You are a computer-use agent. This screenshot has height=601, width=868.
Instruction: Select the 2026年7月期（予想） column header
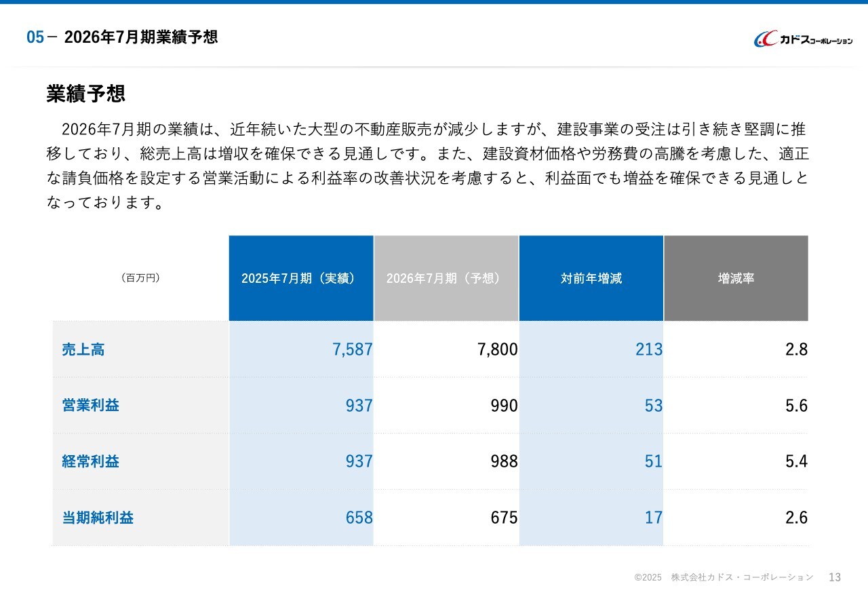click(446, 278)
